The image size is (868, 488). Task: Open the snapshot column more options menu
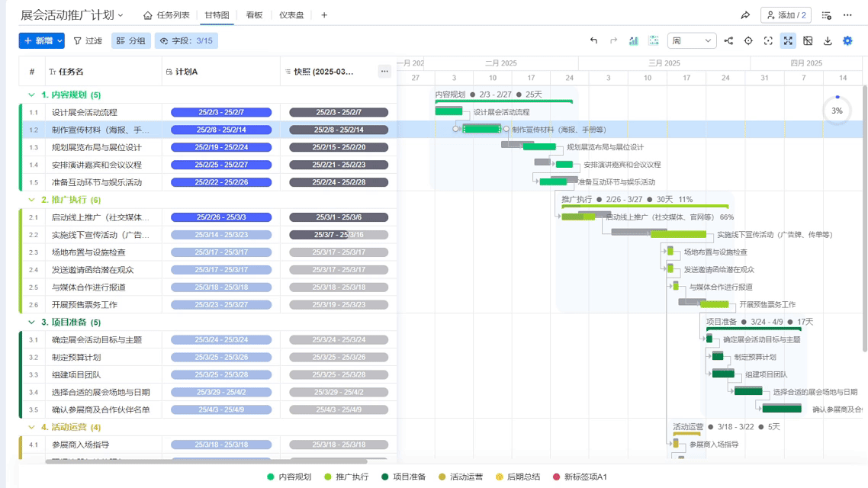point(384,69)
